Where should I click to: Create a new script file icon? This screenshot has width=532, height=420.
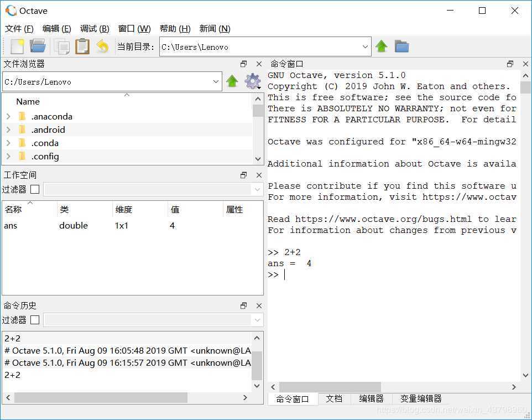click(17, 46)
